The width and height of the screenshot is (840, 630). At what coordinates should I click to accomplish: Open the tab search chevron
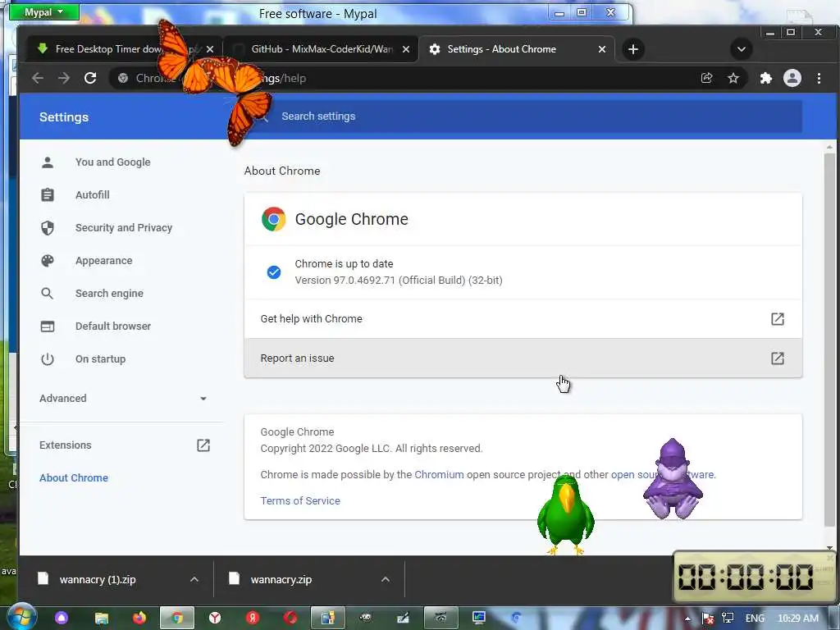(x=742, y=49)
